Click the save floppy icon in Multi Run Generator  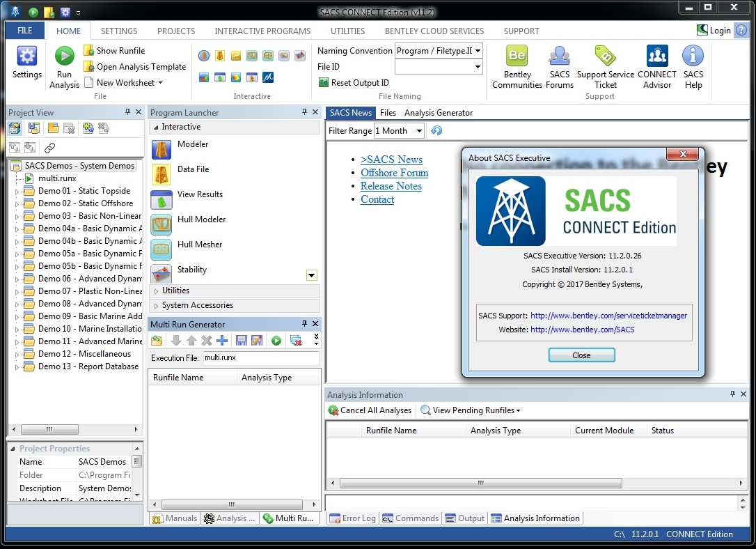point(241,341)
